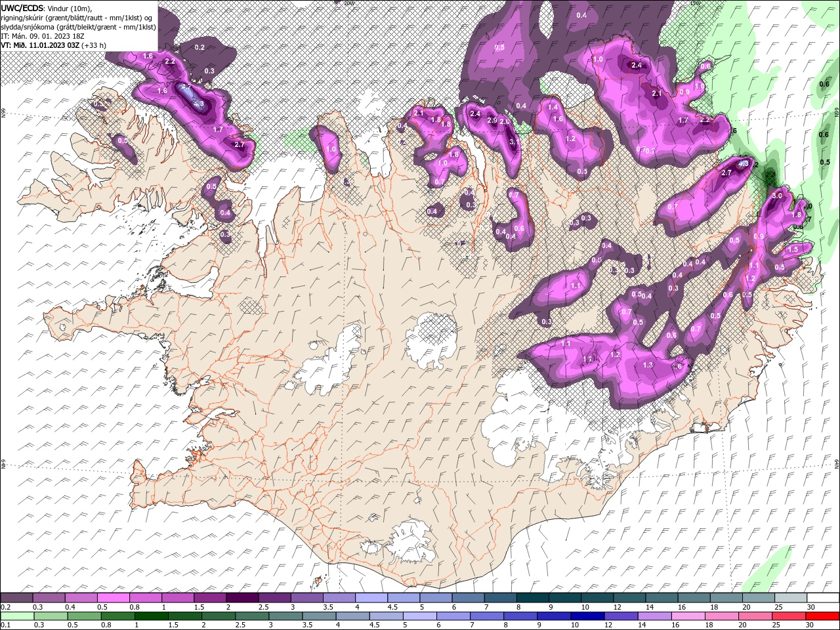Viewport: 840px width, 630px height.
Task: Click lower legend swatch between 12 and 14
Action: pos(621,616)
